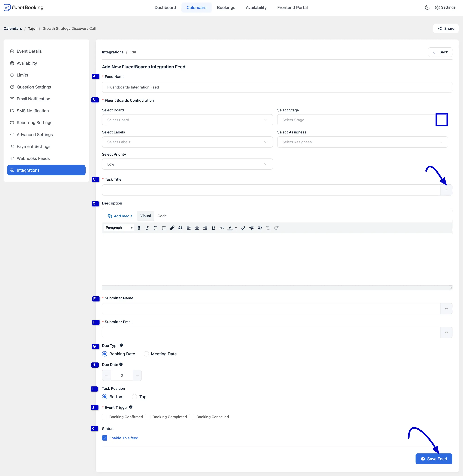Open Select Labels dropdown
Screen dimensions: 463x476
click(187, 142)
